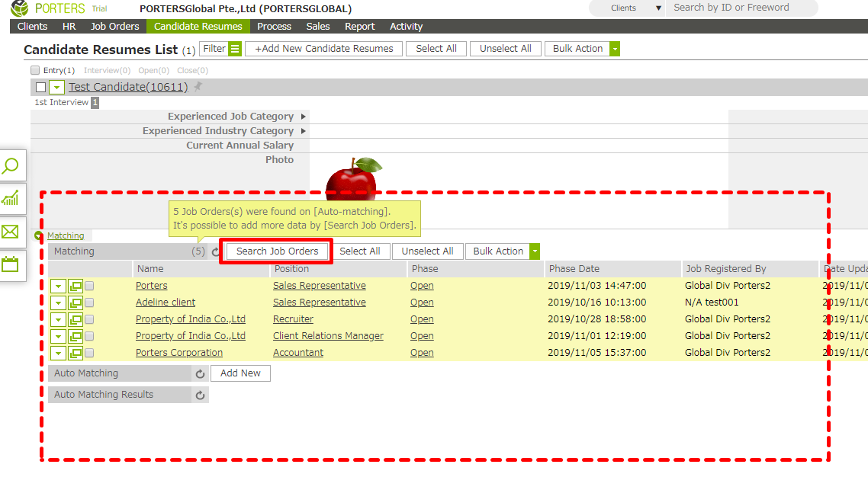Viewport: 868px width, 477px height.
Task: Check the Porters Corporation row checkbox
Action: point(89,353)
